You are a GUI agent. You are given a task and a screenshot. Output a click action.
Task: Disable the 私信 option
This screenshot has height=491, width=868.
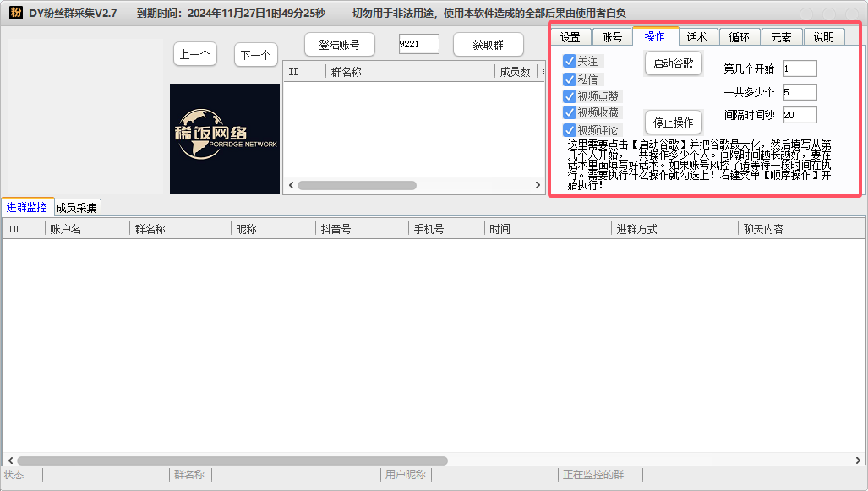click(x=570, y=78)
